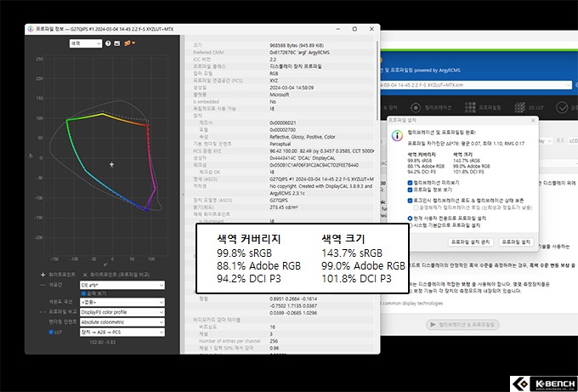This screenshot has height=392, width=578.
Task: Open the orange 3D view dropdown icon
Action: coord(129,43)
